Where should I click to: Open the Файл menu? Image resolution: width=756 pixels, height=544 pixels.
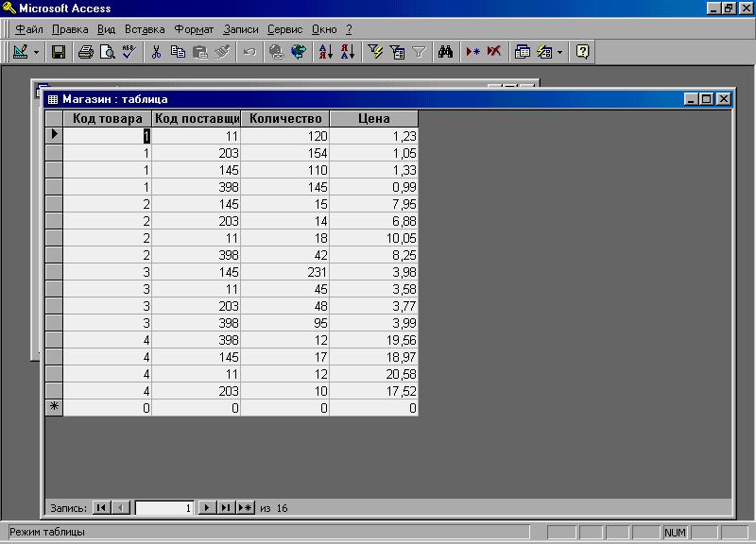(x=29, y=29)
